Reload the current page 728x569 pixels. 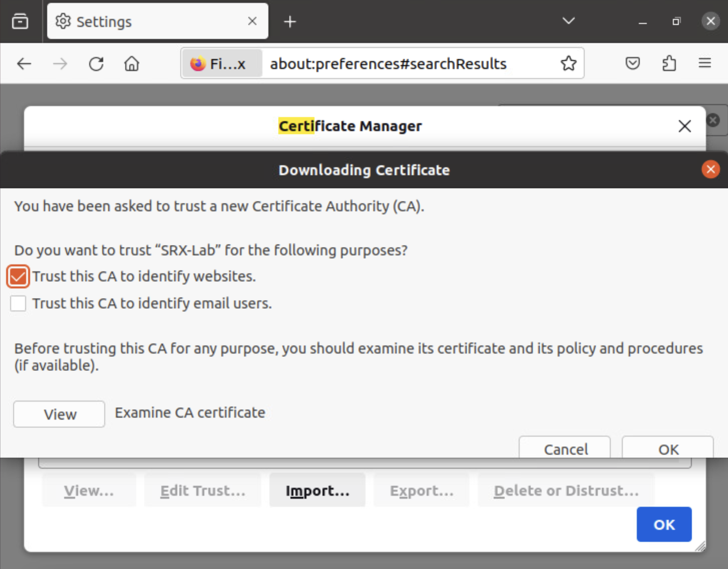pos(96,64)
